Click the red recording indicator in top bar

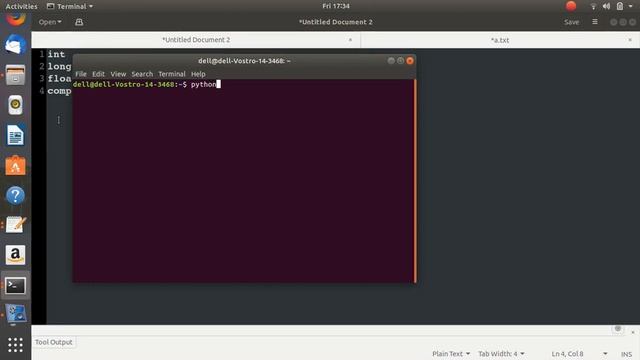(x=571, y=6)
